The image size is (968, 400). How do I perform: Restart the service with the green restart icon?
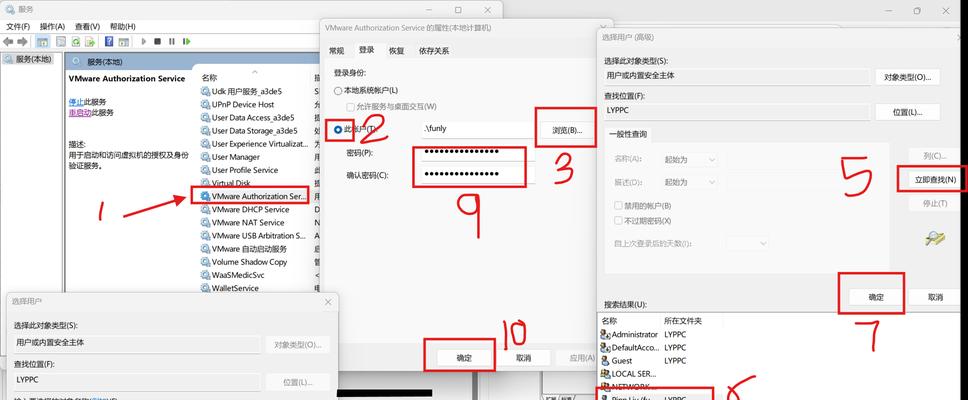click(x=186, y=41)
